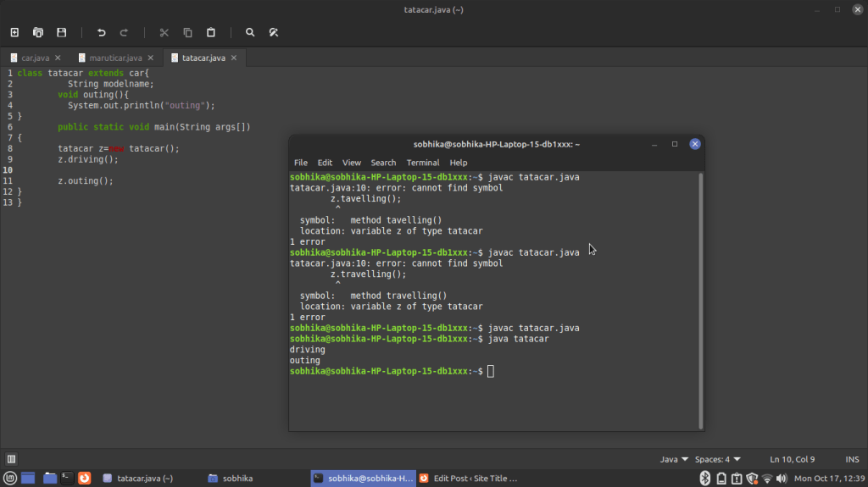Click the Save file toolbar icon
The image size is (868, 487).
tap(62, 32)
